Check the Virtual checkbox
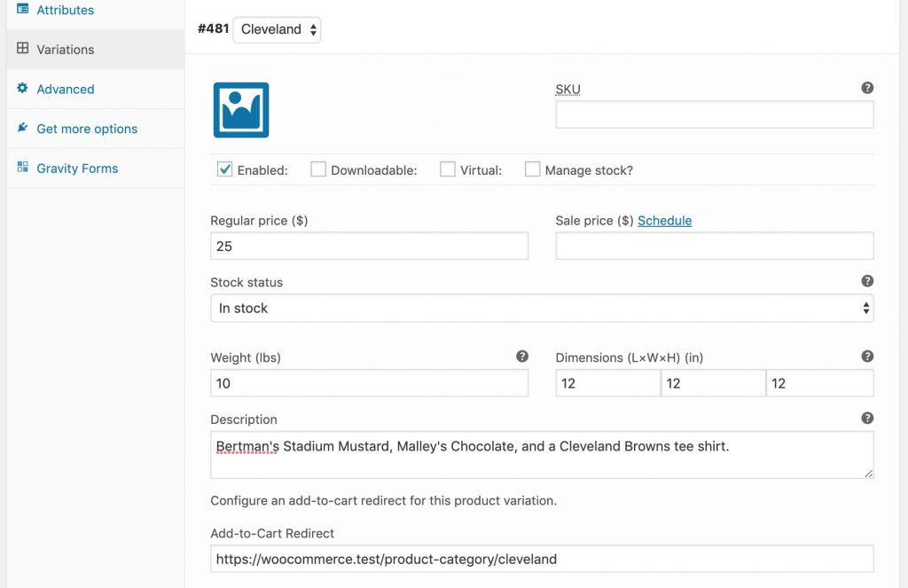Screen dimensions: 908x588 click(x=447, y=169)
